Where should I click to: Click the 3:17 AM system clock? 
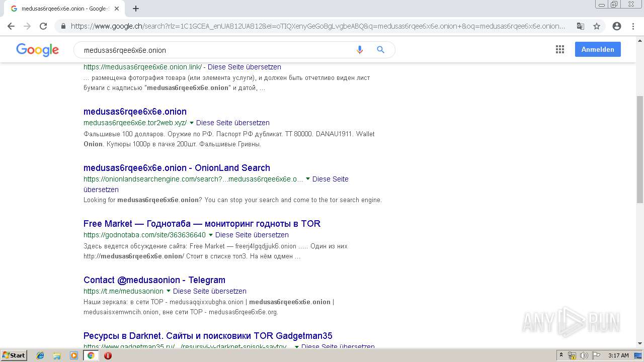tap(618, 355)
